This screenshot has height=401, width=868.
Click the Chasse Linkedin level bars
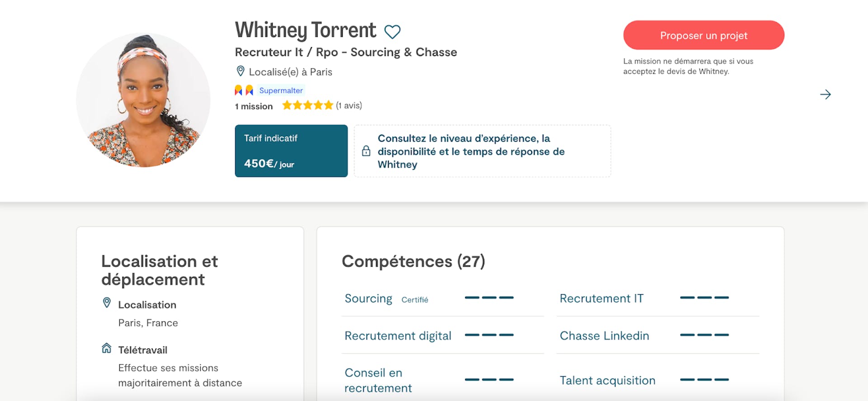(704, 335)
